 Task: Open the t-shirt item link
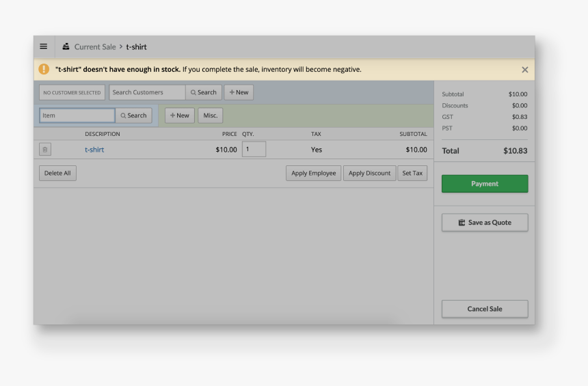click(94, 150)
